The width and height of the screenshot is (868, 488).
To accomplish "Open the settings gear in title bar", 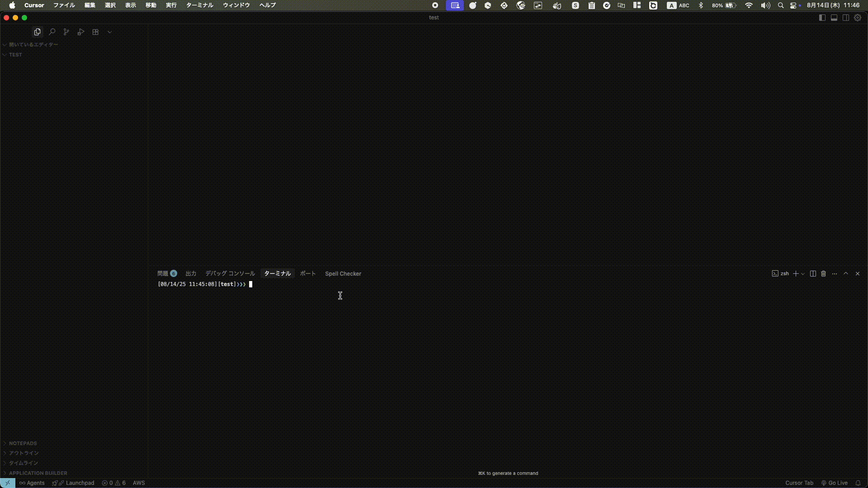I will 858,18.
